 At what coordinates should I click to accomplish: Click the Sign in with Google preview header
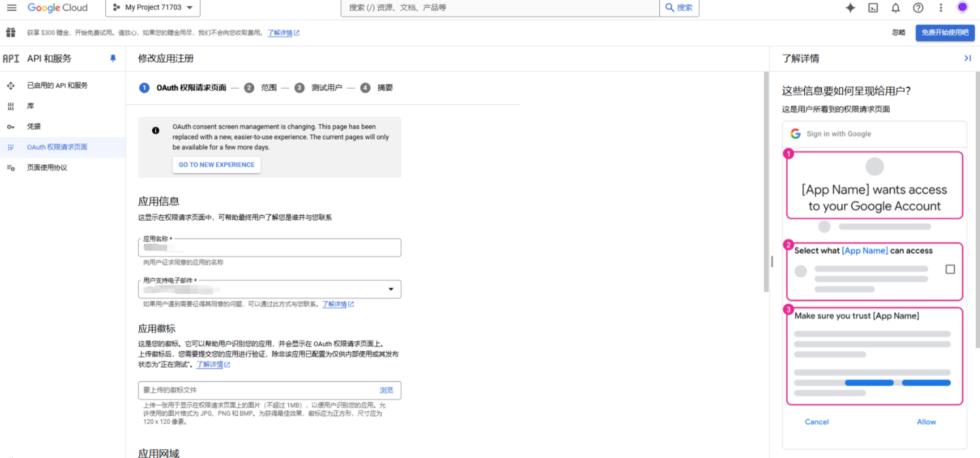839,134
